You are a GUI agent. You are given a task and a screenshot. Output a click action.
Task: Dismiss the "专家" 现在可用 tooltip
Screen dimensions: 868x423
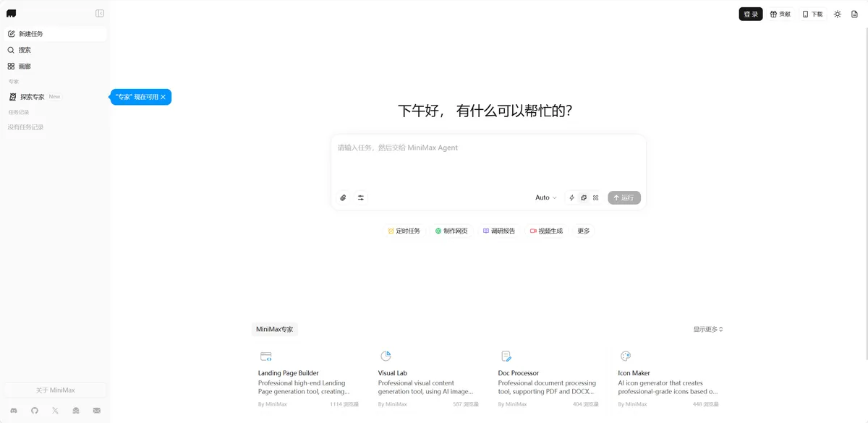pos(163,97)
